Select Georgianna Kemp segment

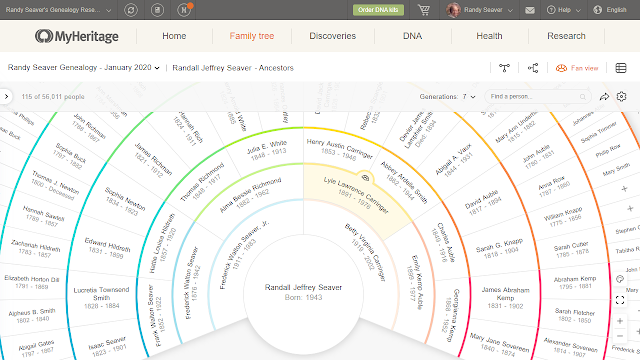click(x=451, y=315)
